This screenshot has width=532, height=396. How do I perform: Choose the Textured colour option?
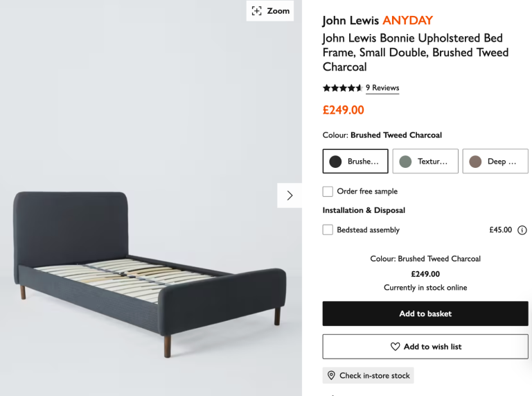click(425, 162)
